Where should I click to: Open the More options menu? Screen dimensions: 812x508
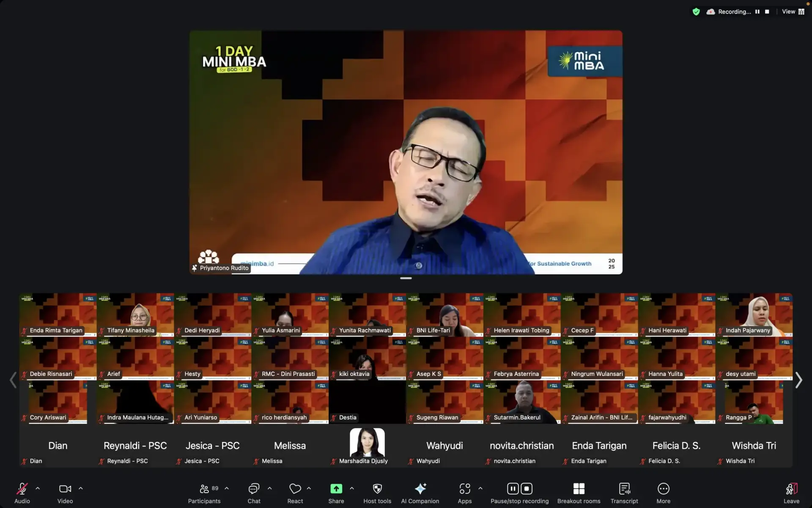(663, 489)
